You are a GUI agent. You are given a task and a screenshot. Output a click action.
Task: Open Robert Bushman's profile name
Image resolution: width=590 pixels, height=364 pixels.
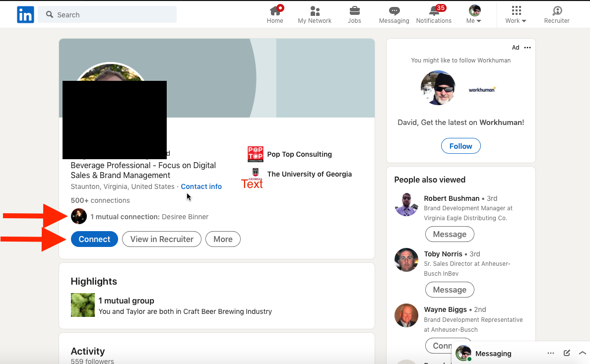[x=452, y=198]
